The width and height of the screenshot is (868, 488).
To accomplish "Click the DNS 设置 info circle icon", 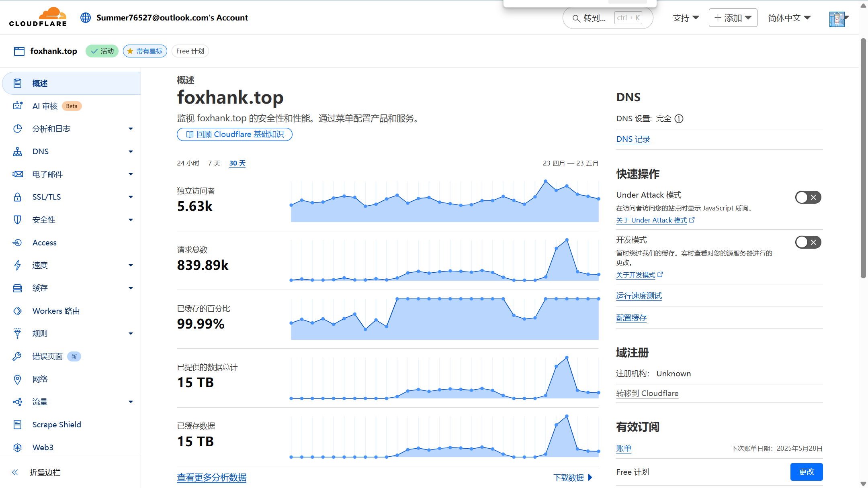I will pyautogui.click(x=679, y=118).
